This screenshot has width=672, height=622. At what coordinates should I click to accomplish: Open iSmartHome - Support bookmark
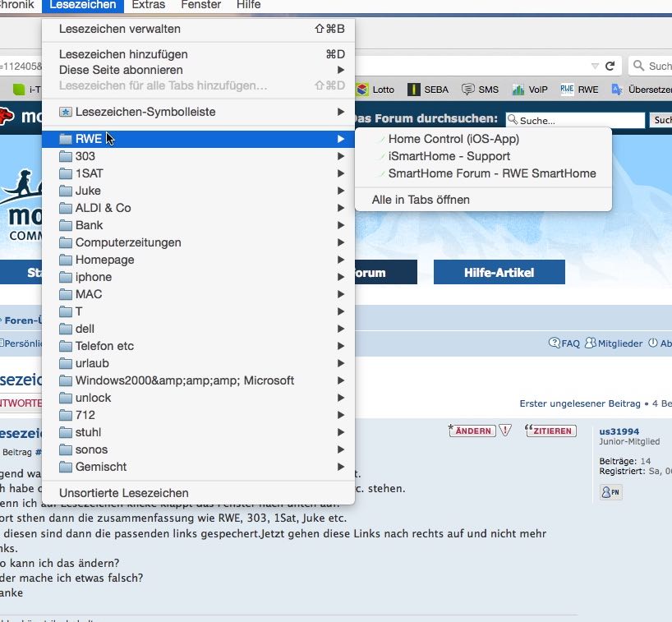click(x=483, y=156)
